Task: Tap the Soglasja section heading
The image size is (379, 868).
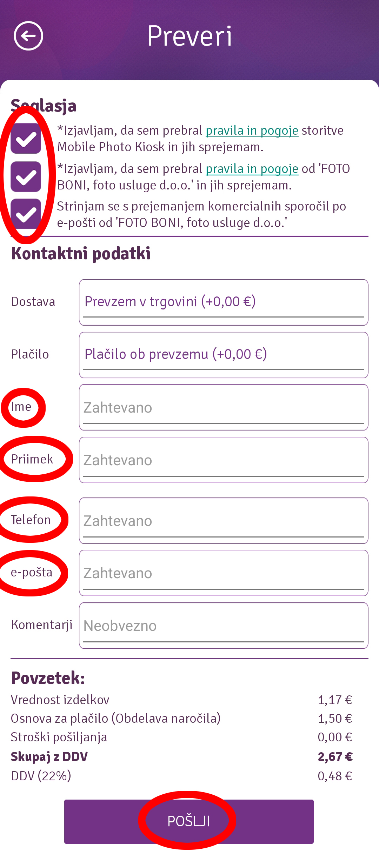Action: coord(44,106)
